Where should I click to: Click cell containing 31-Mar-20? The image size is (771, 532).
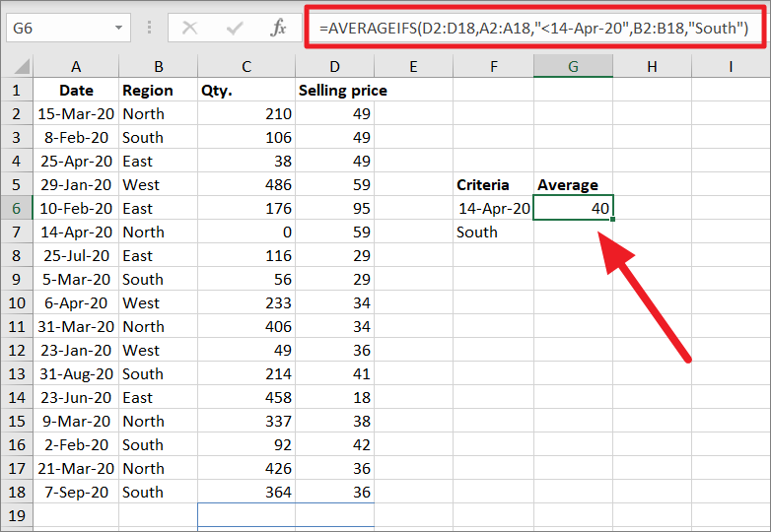point(76,327)
